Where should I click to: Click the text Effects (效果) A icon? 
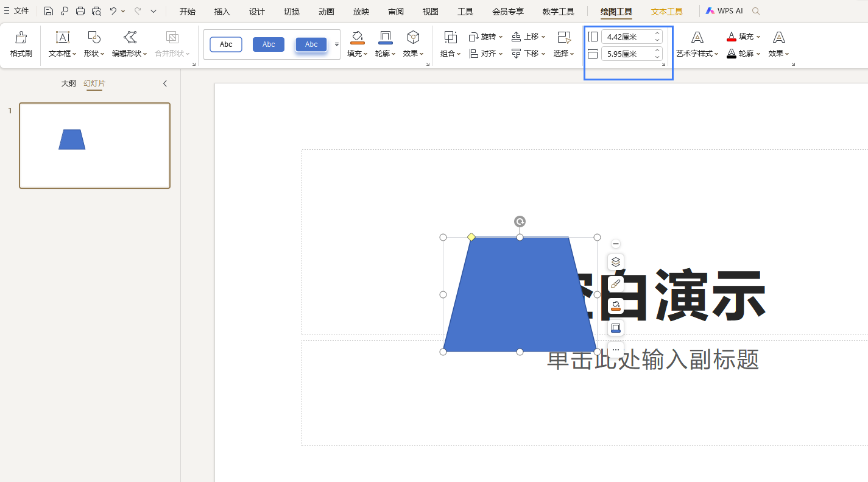778,37
